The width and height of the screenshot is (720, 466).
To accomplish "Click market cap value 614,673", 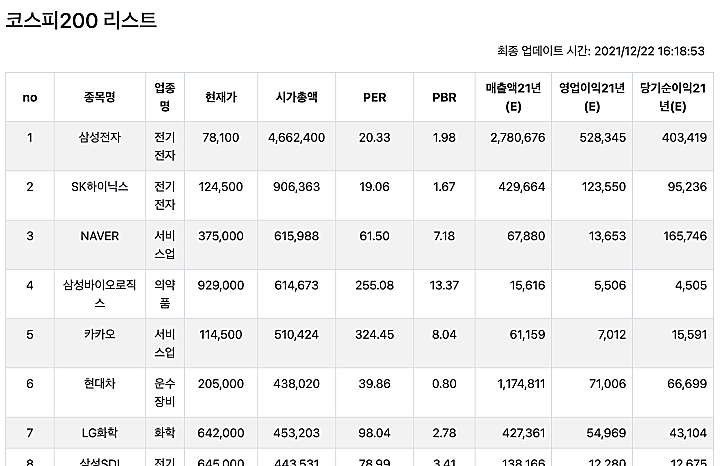I will (x=297, y=285).
